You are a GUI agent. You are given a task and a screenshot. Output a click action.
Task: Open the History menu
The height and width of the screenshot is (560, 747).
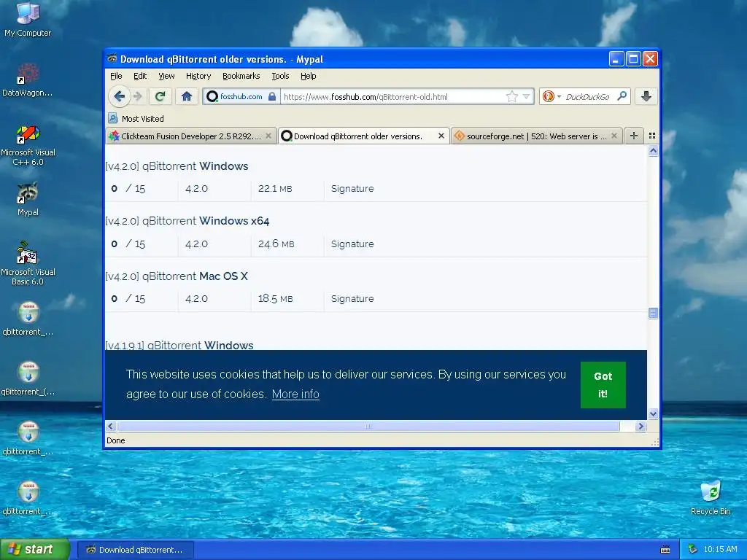(x=198, y=76)
